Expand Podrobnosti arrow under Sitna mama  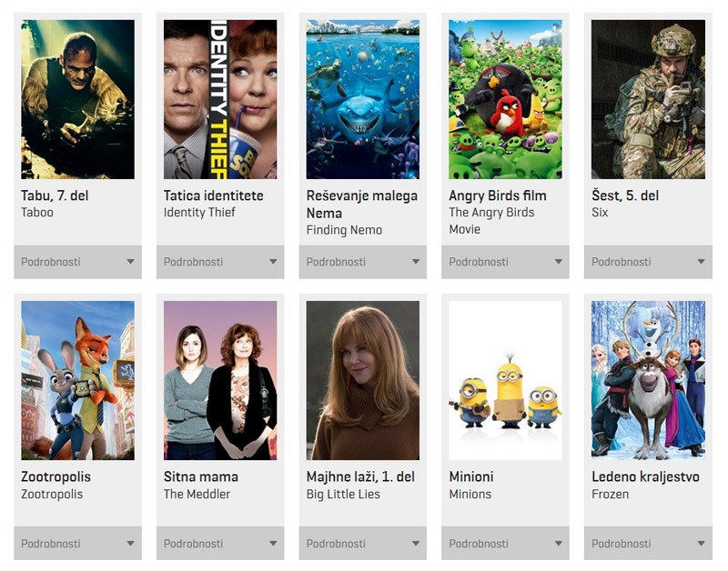pyautogui.click(x=273, y=543)
